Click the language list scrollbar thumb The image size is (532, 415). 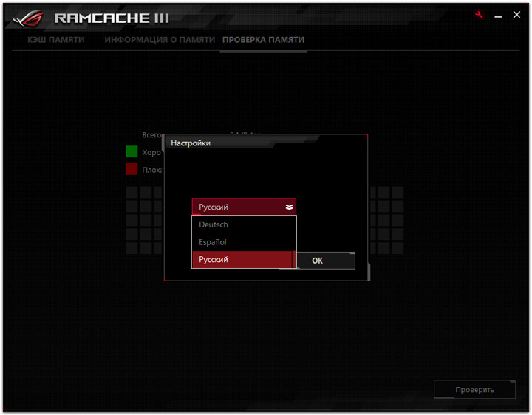(294, 259)
